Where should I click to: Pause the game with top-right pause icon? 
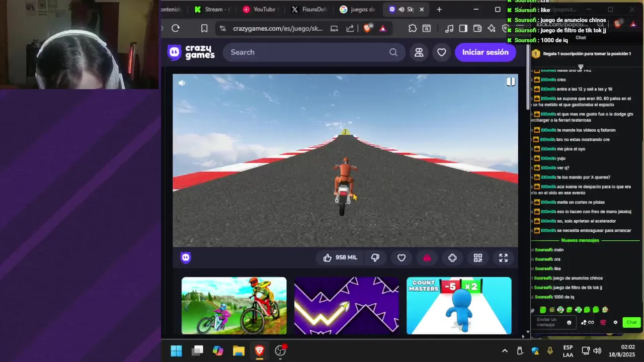pyautogui.click(x=510, y=82)
